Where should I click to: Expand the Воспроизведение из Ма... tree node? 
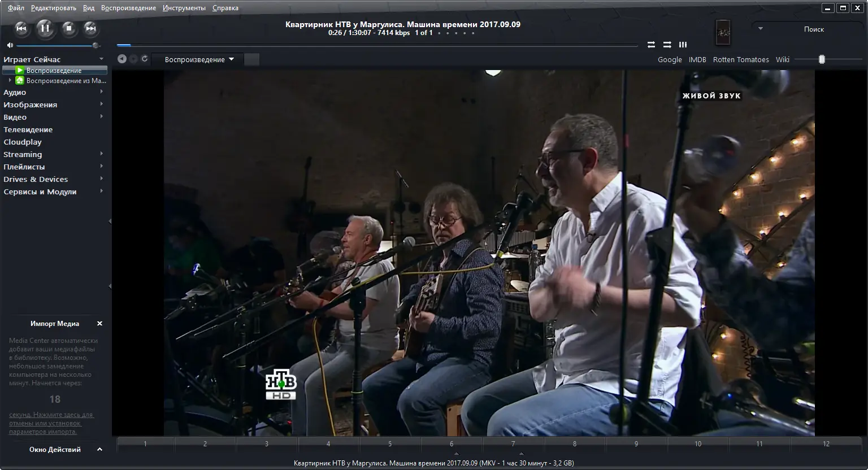[10, 81]
